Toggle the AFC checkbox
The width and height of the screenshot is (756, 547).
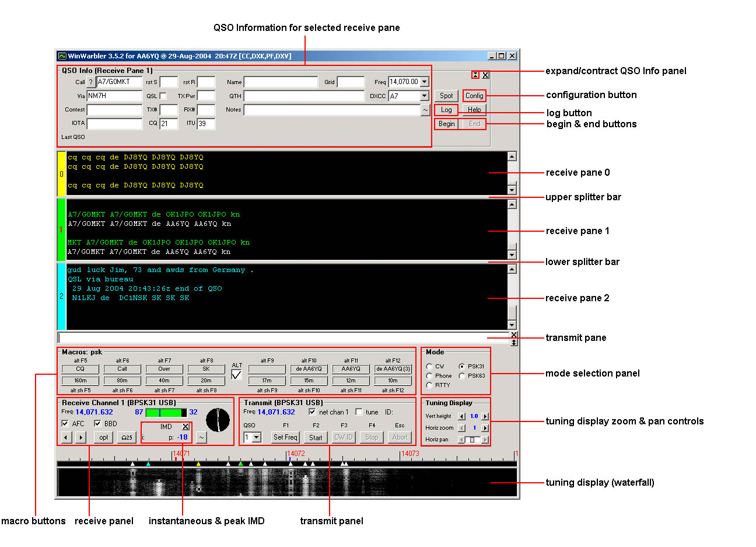(65, 424)
